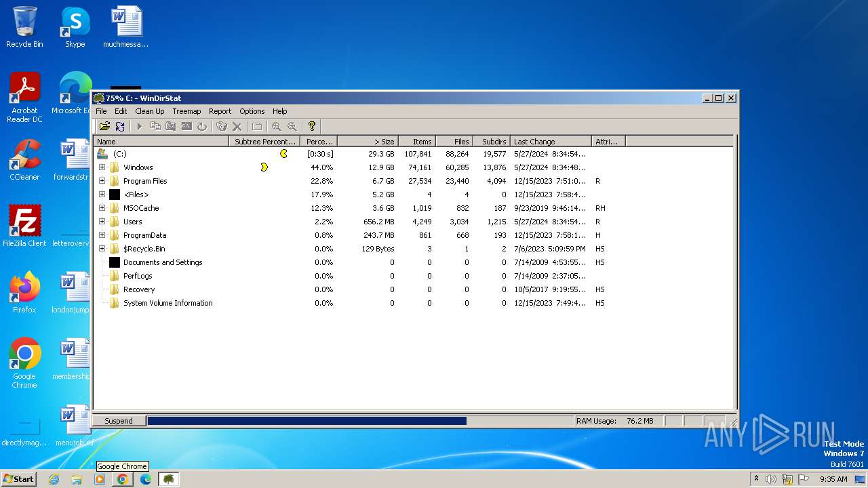Open the Clean Up menu
Image resolution: width=868 pixels, height=488 pixels.
[x=149, y=111]
